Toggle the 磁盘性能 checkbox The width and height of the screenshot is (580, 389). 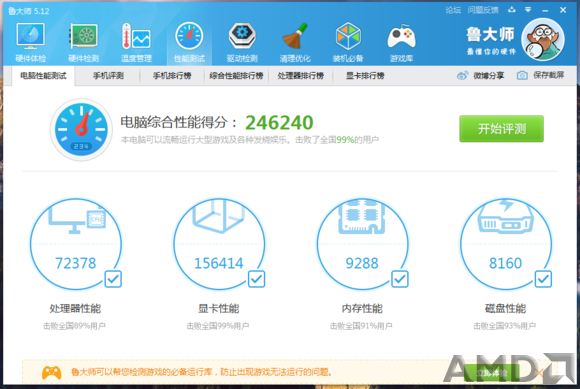tap(543, 279)
